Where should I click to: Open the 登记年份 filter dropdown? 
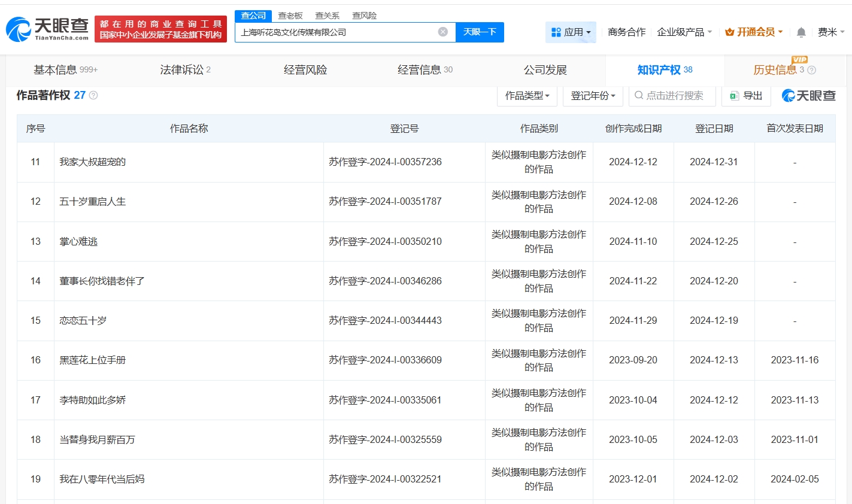click(593, 96)
